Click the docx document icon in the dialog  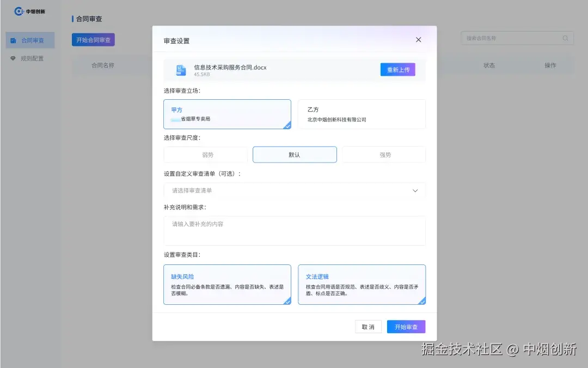pyautogui.click(x=180, y=69)
